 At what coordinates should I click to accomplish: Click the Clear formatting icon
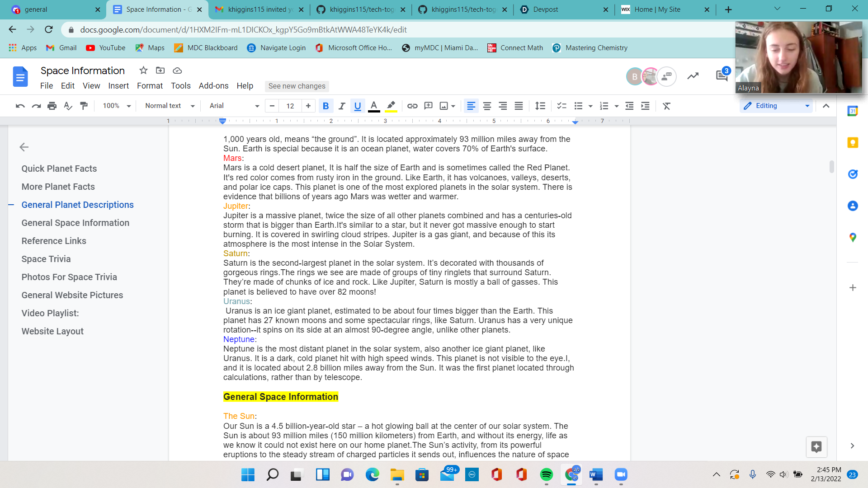pyautogui.click(x=666, y=106)
